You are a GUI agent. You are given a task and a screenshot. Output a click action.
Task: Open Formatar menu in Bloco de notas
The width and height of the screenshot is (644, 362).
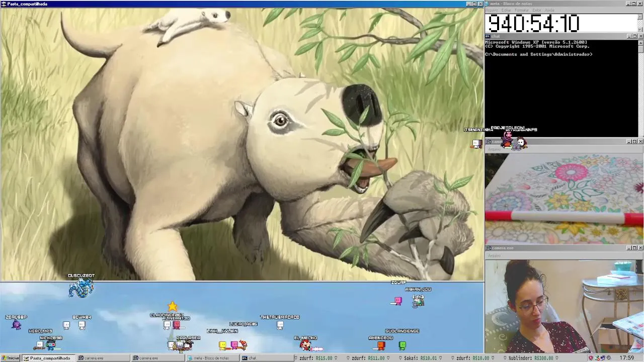point(522,10)
